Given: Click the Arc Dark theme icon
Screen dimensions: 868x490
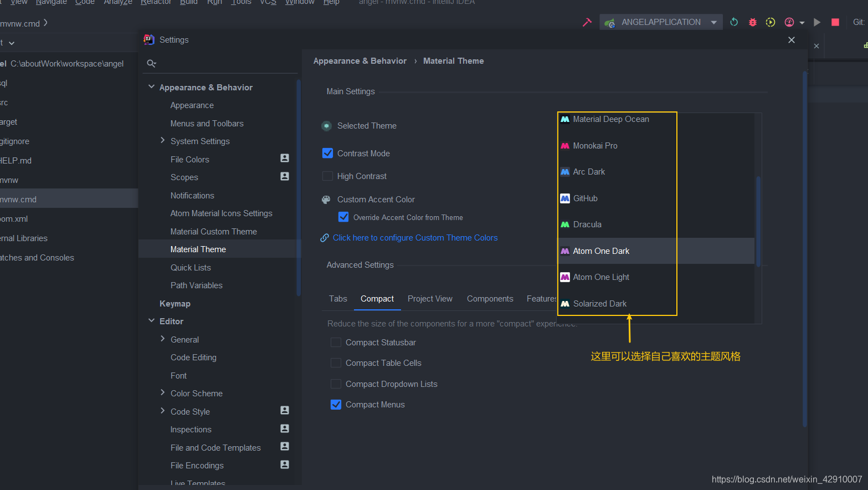Looking at the screenshot, I should coord(565,172).
